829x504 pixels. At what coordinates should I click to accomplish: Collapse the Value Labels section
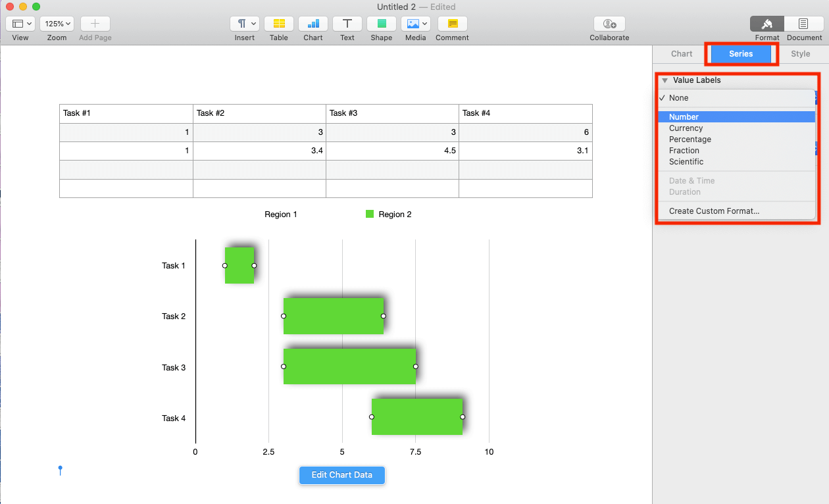tap(665, 80)
